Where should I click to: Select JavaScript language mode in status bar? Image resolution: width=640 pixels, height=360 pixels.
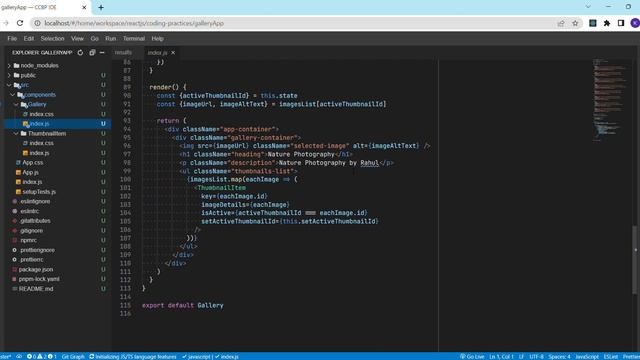coord(587,356)
